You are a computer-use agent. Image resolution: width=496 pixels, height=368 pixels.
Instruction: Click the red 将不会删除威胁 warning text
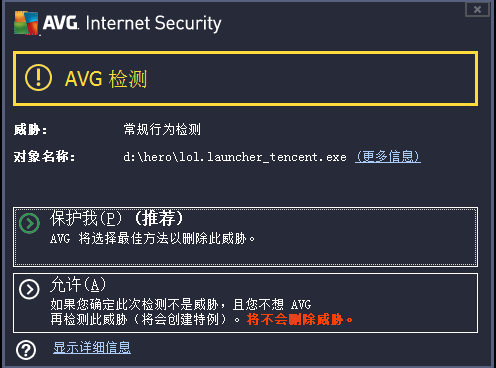(x=300, y=319)
